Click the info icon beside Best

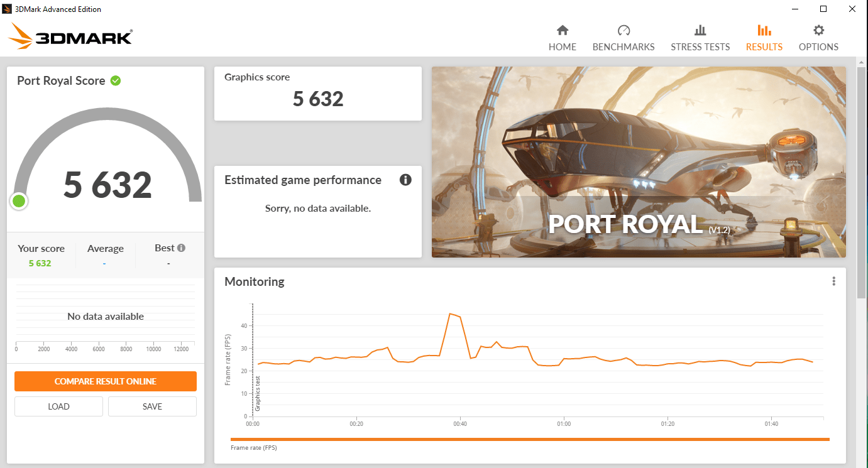(x=181, y=248)
